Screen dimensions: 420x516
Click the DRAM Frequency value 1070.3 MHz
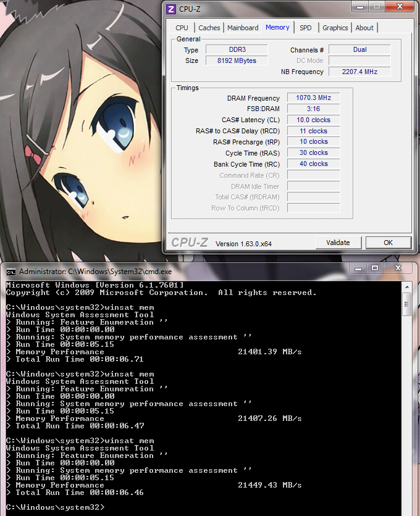(313, 98)
